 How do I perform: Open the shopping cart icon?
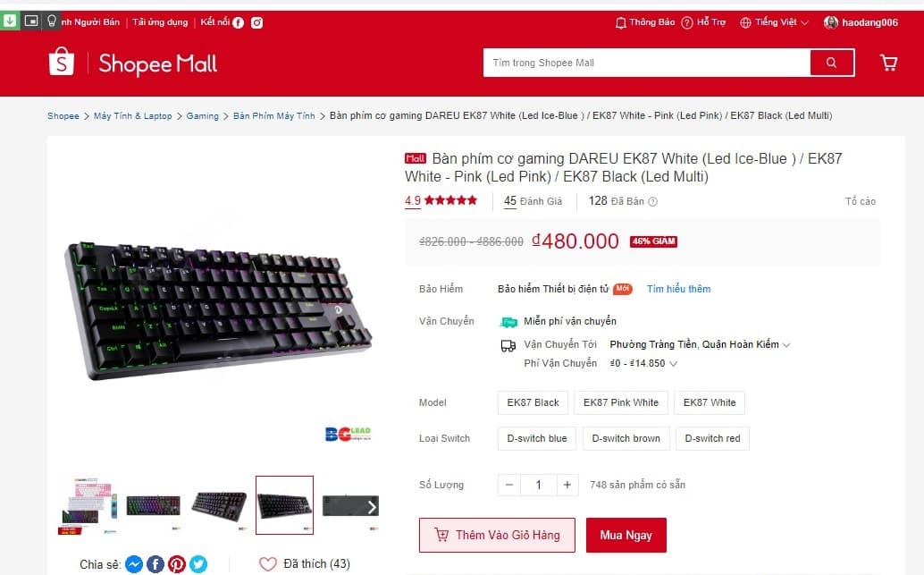tap(888, 63)
